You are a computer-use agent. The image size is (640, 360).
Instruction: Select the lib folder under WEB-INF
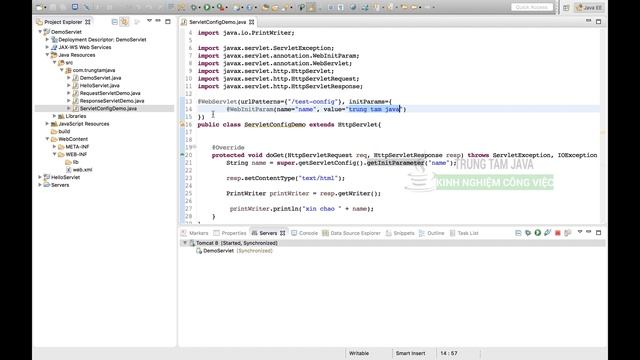click(76, 162)
